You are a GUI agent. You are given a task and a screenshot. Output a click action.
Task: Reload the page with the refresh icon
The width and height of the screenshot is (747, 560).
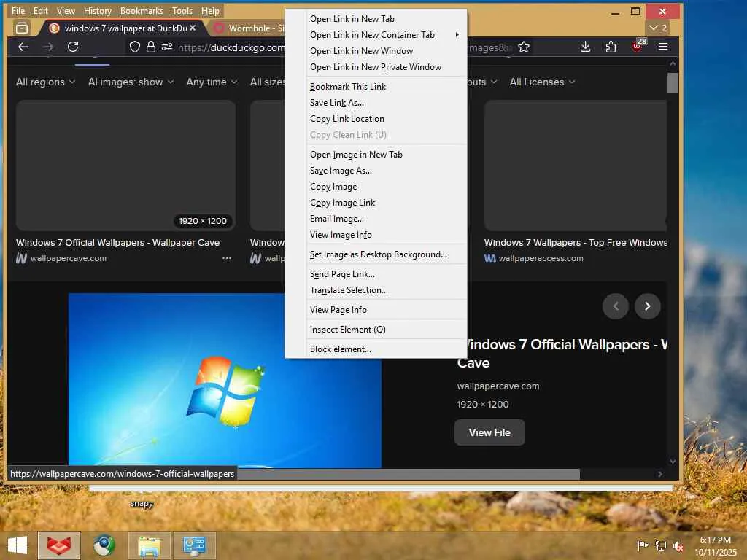[x=73, y=47]
